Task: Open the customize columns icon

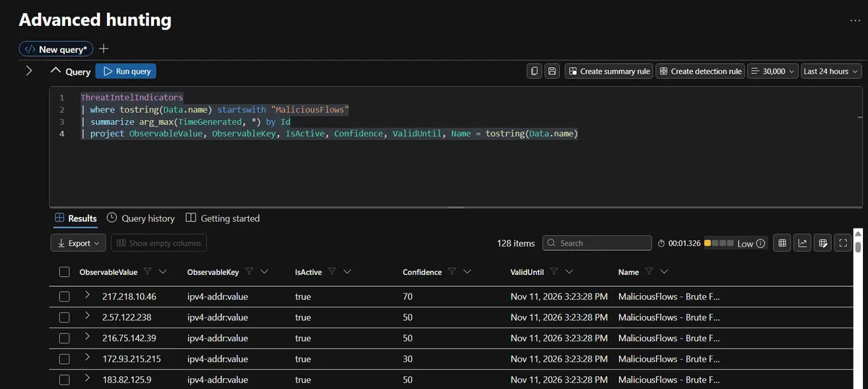Action: 822,244
